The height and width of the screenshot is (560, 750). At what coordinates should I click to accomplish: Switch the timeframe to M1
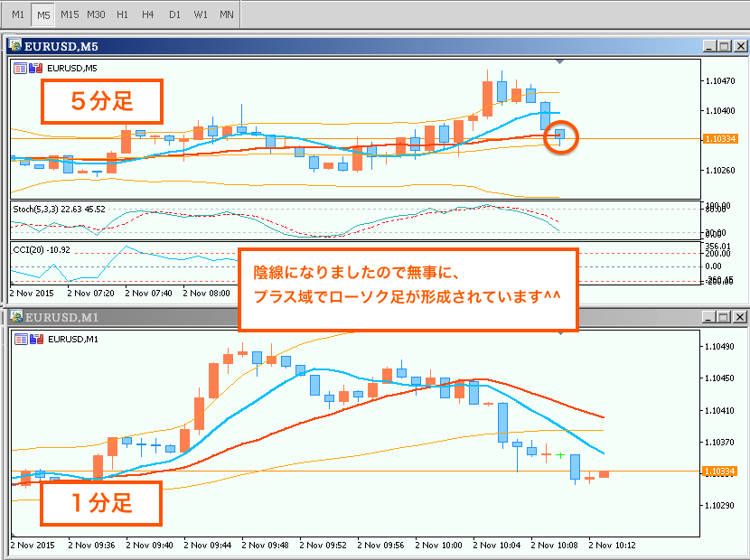(18, 14)
